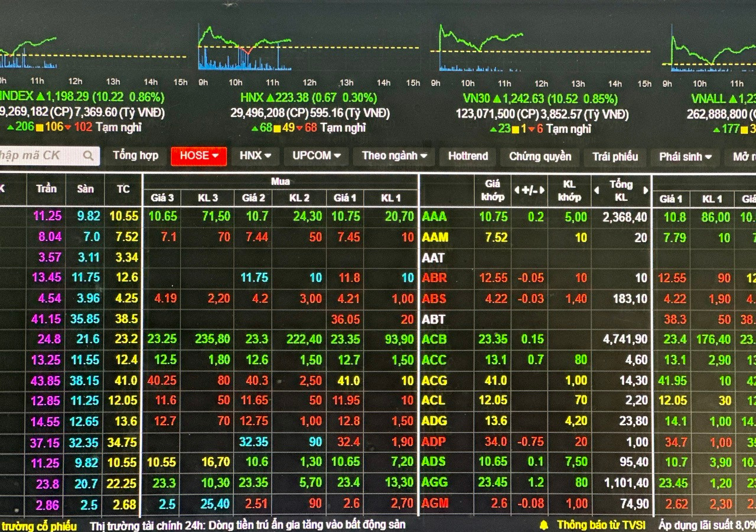Select stock ticker AGG

click(x=435, y=482)
